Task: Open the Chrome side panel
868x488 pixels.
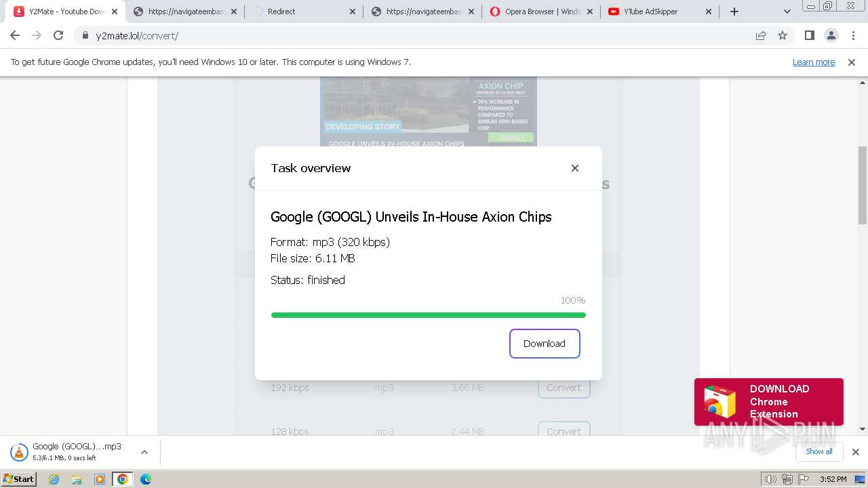Action: (x=809, y=36)
